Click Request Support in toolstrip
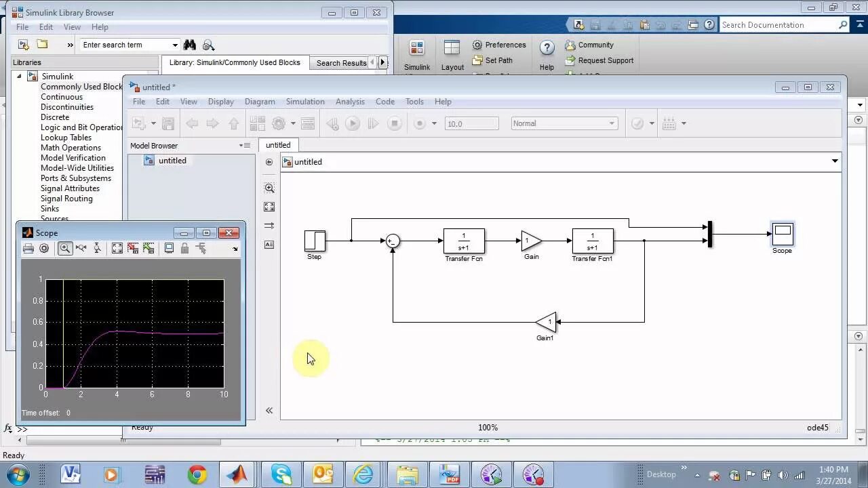Viewport: 868px width, 488px height. point(599,60)
